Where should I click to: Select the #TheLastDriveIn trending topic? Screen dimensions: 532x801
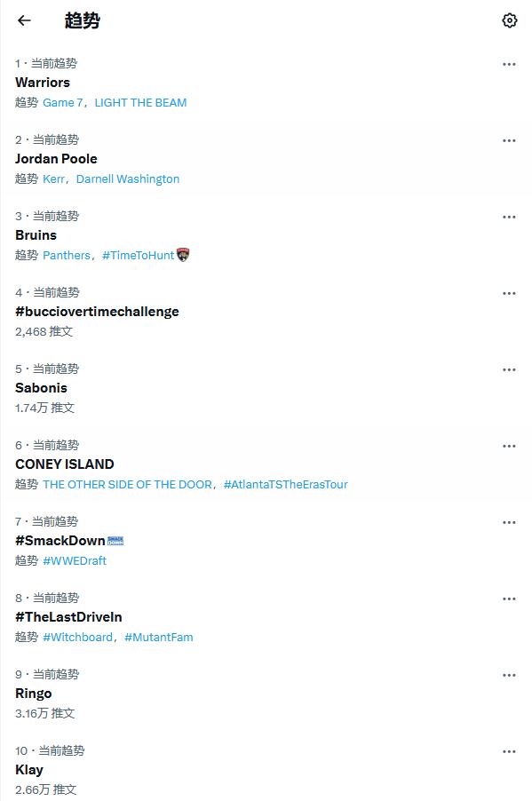(68, 617)
